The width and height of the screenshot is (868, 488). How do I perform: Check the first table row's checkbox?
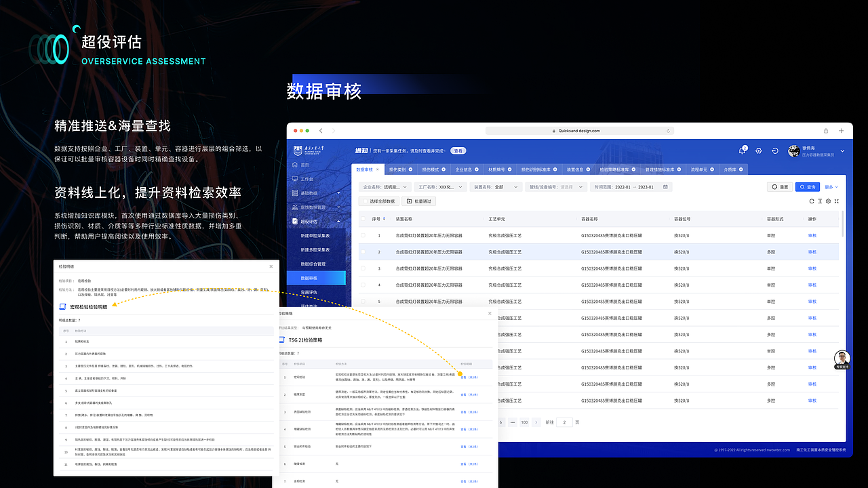coord(363,235)
